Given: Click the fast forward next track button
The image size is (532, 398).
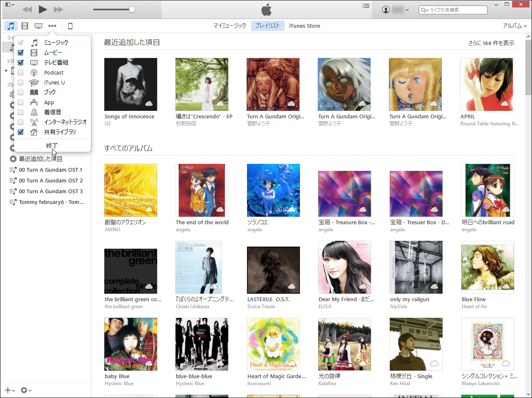Looking at the screenshot, I should point(58,9).
